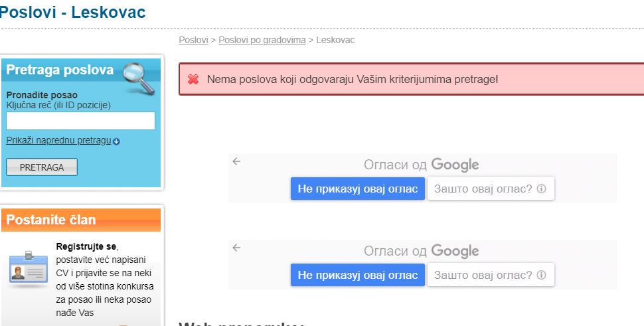Click second Не приказуј овај оглас button

click(x=357, y=275)
